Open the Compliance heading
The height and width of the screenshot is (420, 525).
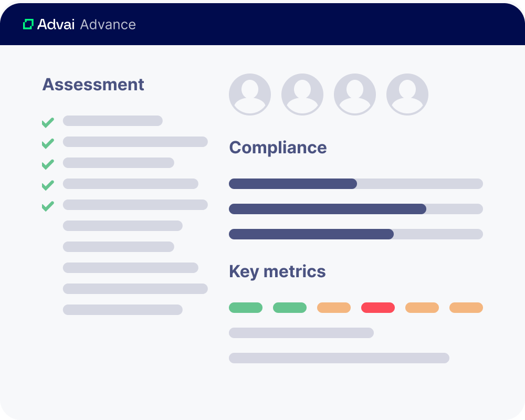(x=278, y=148)
